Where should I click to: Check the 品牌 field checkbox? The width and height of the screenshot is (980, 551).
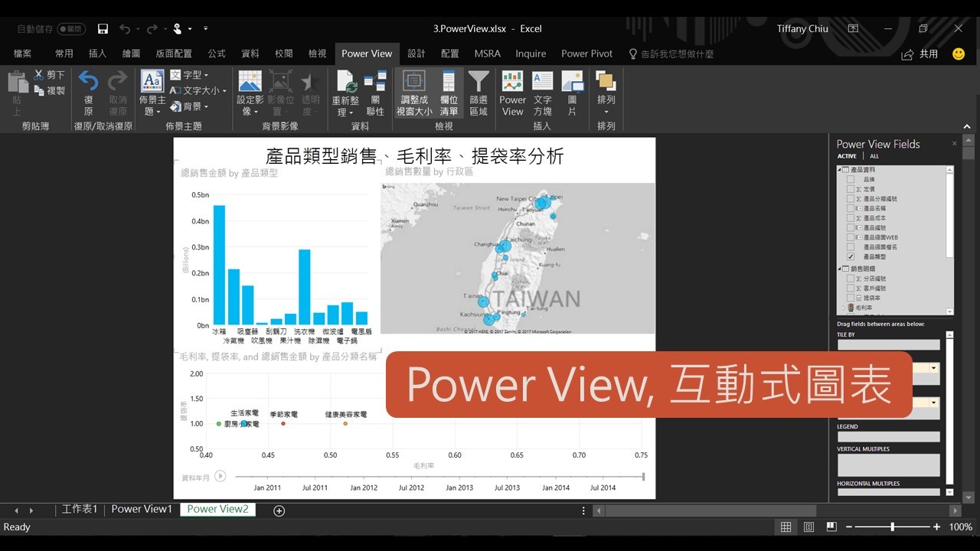tap(850, 179)
